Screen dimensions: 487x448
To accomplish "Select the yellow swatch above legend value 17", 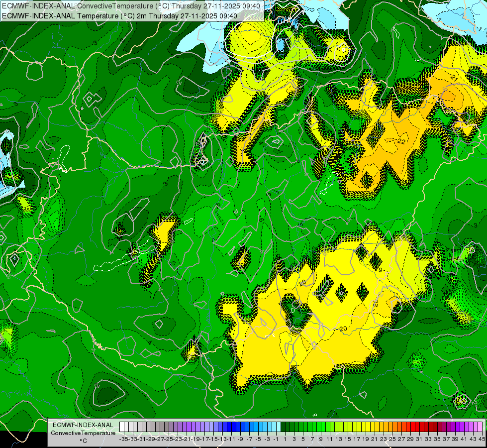I will click(x=355, y=427).
